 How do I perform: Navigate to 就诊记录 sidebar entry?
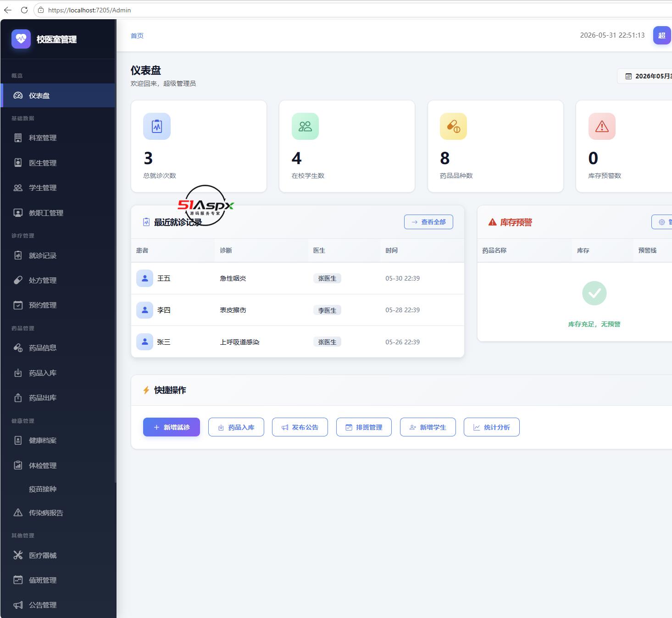click(x=58, y=255)
